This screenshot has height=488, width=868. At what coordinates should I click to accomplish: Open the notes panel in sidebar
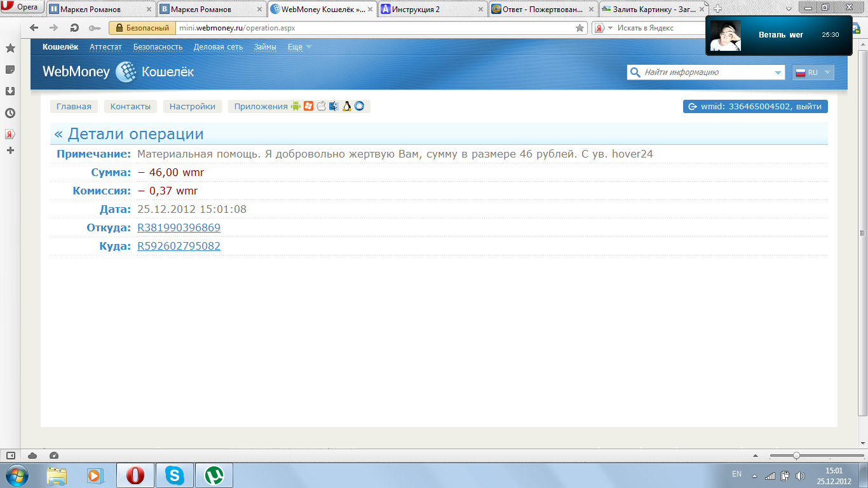[10, 69]
